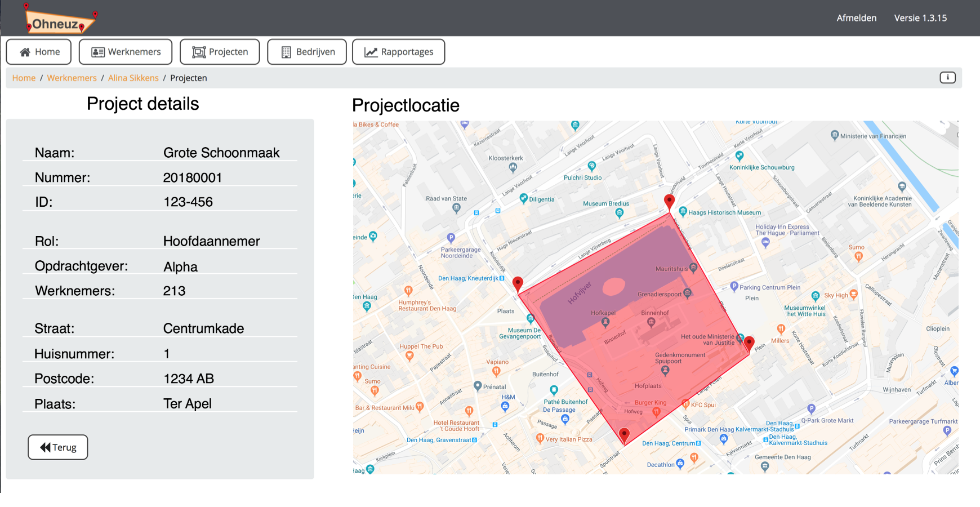Click the Werknemers ID-card icon
This screenshot has width=980, height=507.
pyautogui.click(x=97, y=51)
